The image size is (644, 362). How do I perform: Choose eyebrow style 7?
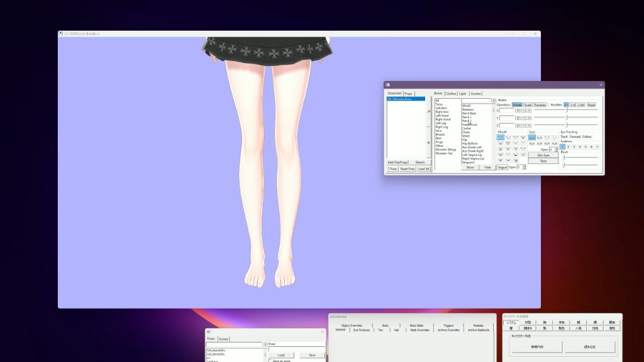tap(597, 146)
